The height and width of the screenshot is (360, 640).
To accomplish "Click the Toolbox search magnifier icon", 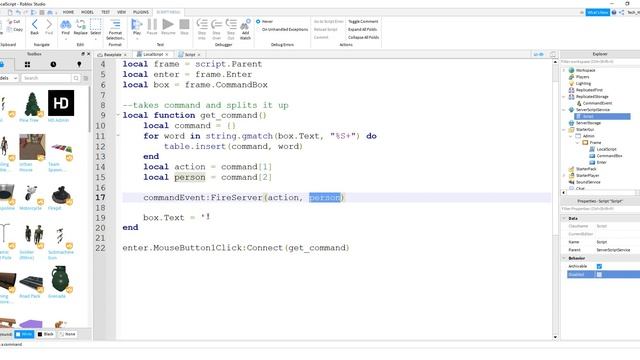I will pos(76,78).
